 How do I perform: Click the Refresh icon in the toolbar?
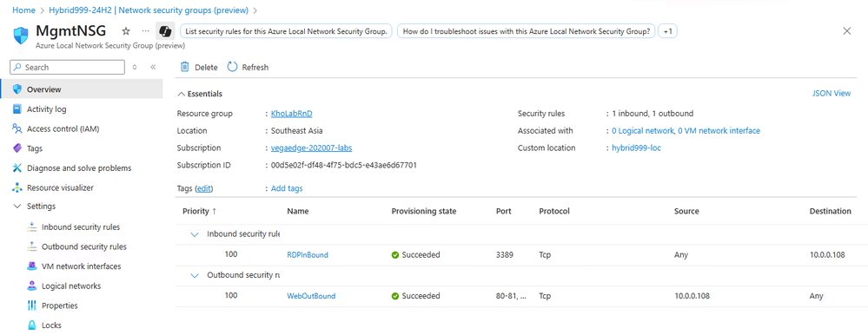(233, 67)
